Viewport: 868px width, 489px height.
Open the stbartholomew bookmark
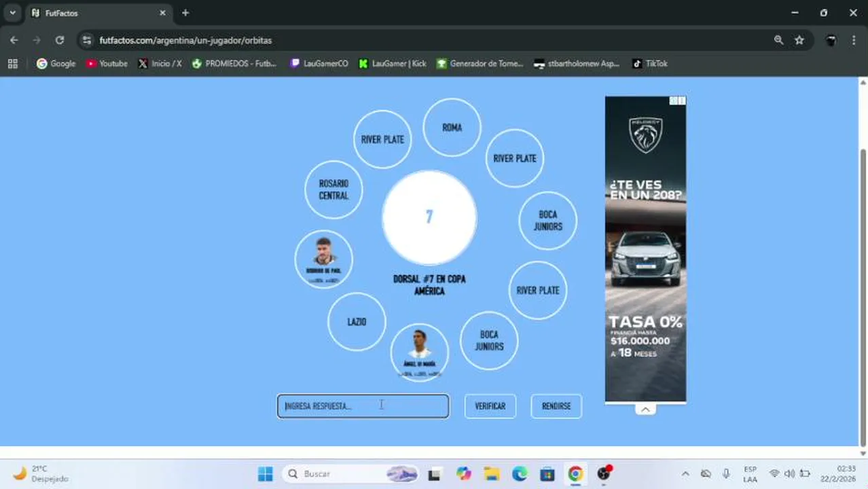577,63
